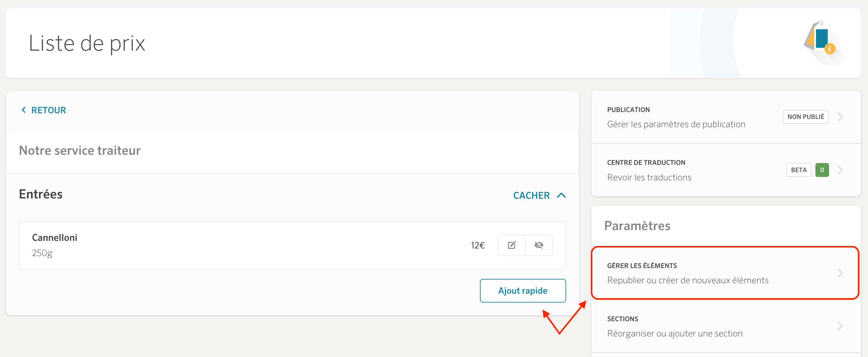Click the Ajout rapide button

523,291
